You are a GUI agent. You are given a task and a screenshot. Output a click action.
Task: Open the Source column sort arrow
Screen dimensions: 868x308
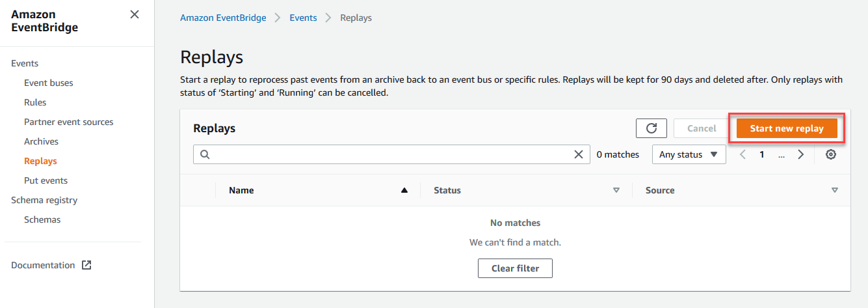pyautogui.click(x=835, y=190)
